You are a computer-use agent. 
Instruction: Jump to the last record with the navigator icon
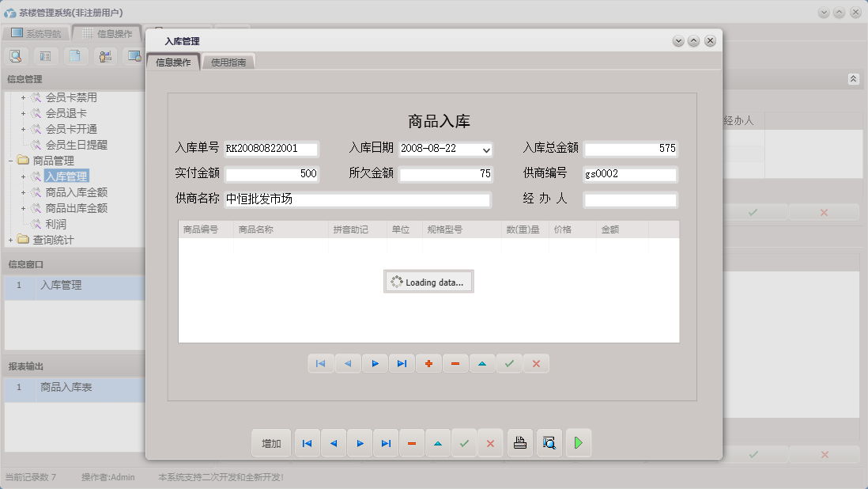[402, 363]
